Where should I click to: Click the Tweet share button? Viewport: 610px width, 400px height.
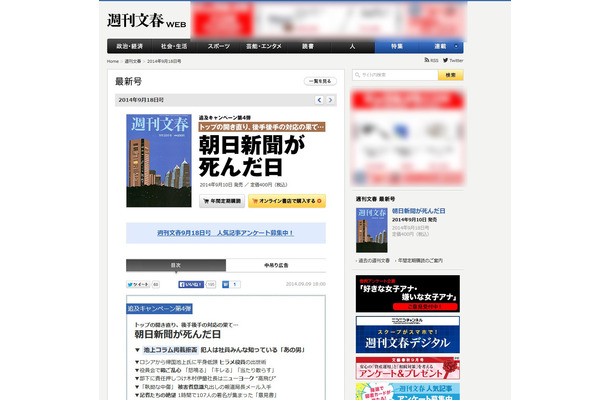138,284
